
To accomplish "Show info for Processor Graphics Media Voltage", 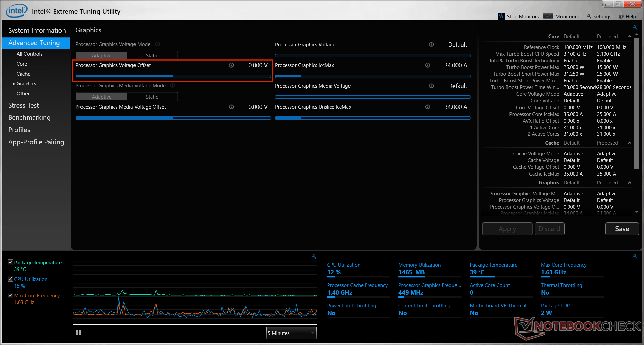I will coord(431,86).
